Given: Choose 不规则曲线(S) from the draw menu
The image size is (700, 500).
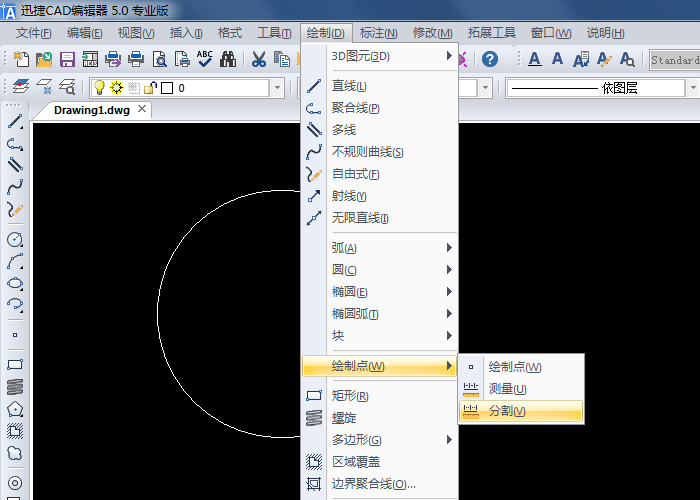Looking at the screenshot, I should point(380,152).
